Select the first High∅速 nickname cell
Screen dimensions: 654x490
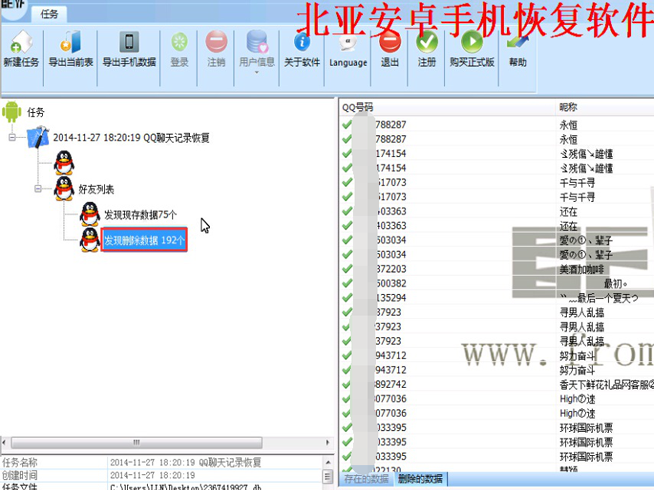pos(577,399)
